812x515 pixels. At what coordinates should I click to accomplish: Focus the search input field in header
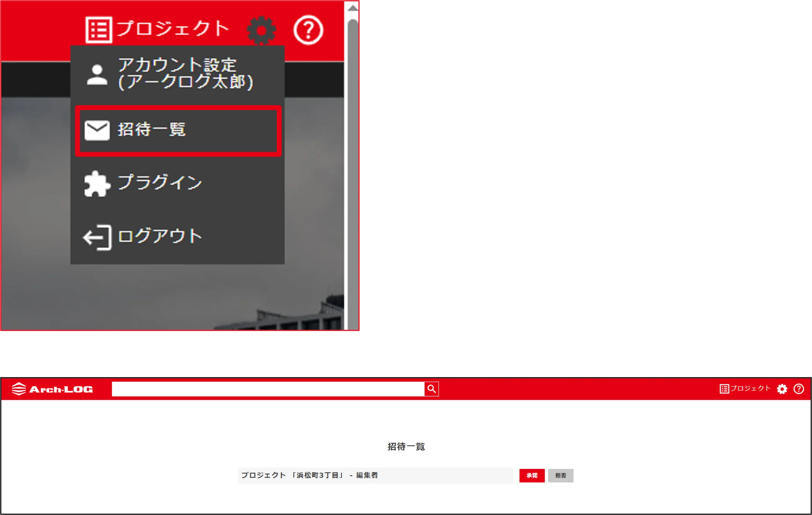pos(268,389)
